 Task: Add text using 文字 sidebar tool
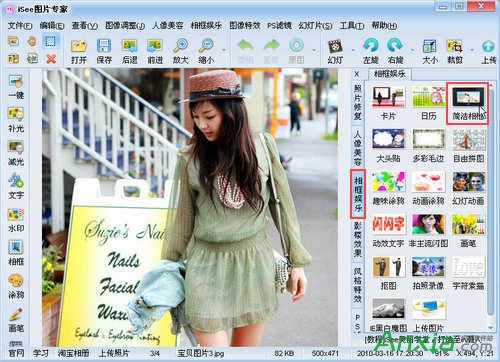pos(16,186)
